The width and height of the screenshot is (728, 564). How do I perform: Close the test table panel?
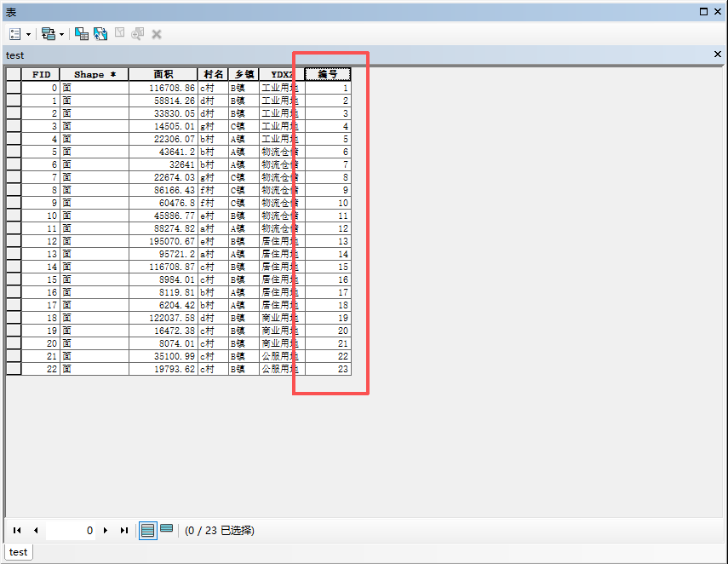pos(717,55)
